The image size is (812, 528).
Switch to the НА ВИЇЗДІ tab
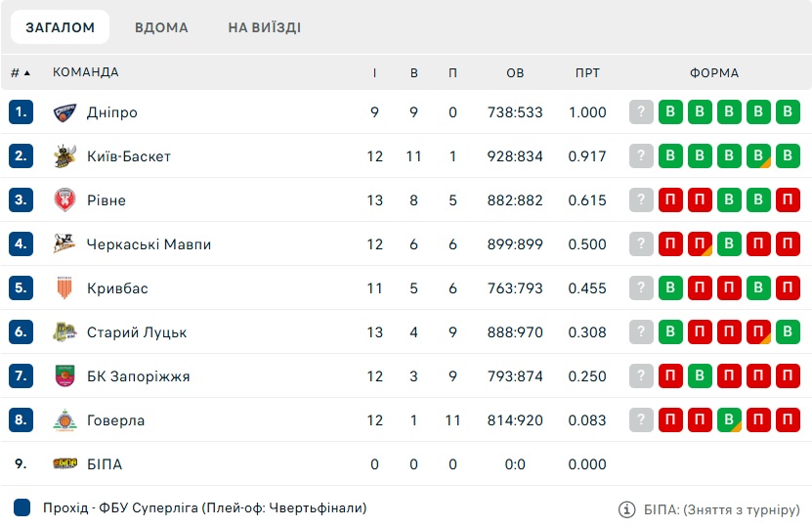(265, 27)
